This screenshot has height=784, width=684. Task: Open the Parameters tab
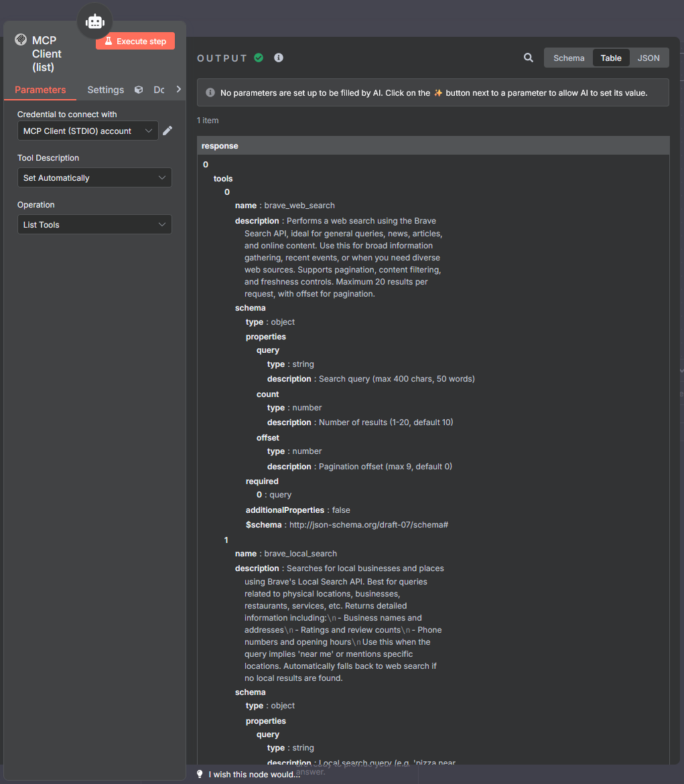[x=40, y=90]
